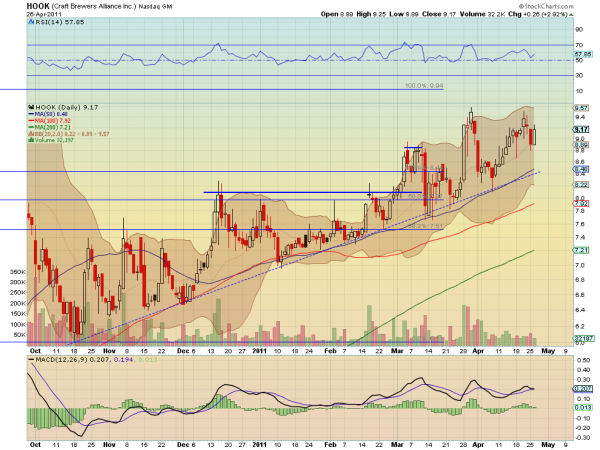
Task: Click the 26-Apr-2011 chart date
Action: 42,14
